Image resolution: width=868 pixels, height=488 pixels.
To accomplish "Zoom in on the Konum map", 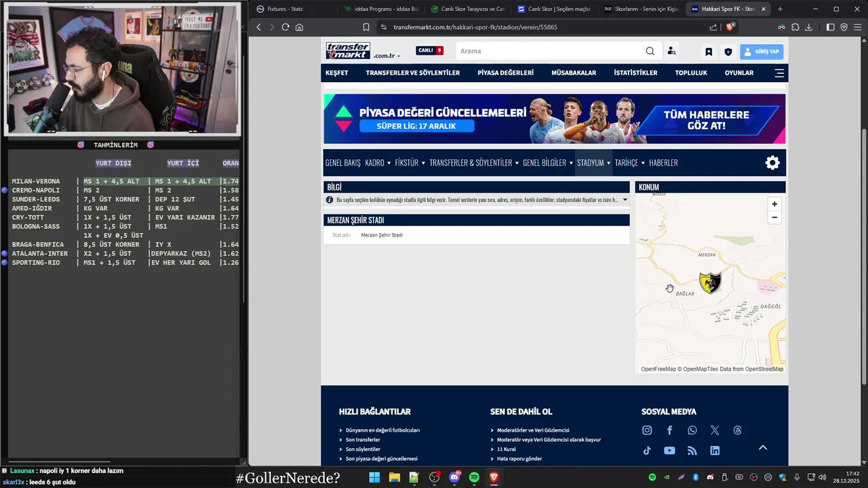I will (x=774, y=204).
